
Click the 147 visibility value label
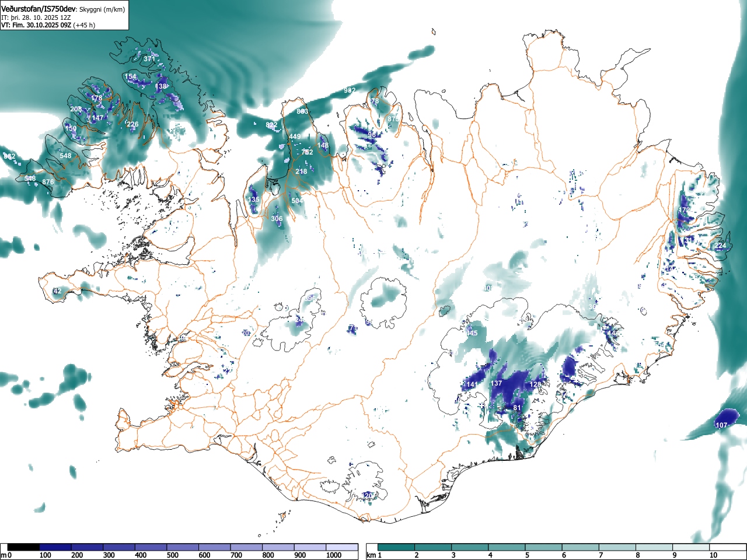pyautogui.click(x=97, y=118)
